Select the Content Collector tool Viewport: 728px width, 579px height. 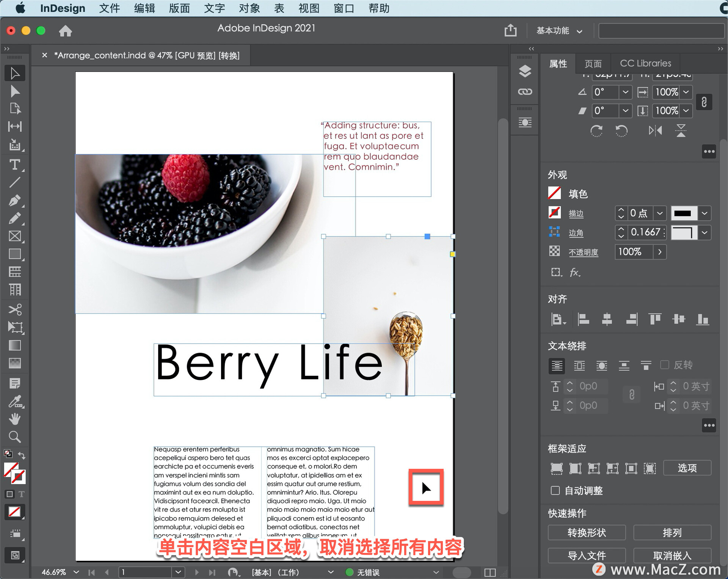tap(15, 145)
